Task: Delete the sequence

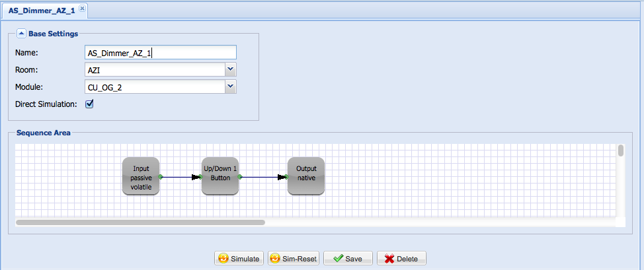Action: [402, 259]
